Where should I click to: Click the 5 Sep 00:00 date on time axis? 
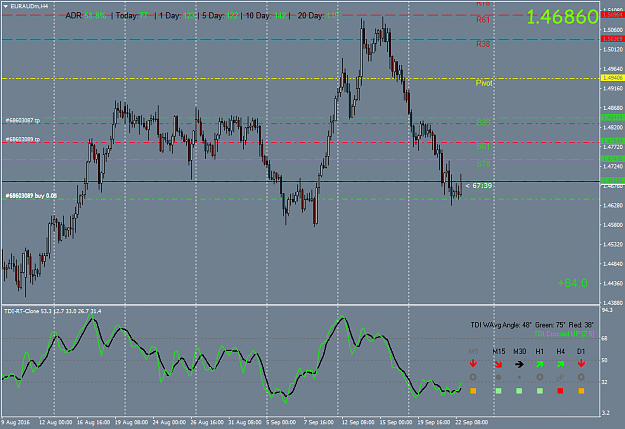[x=281, y=422]
